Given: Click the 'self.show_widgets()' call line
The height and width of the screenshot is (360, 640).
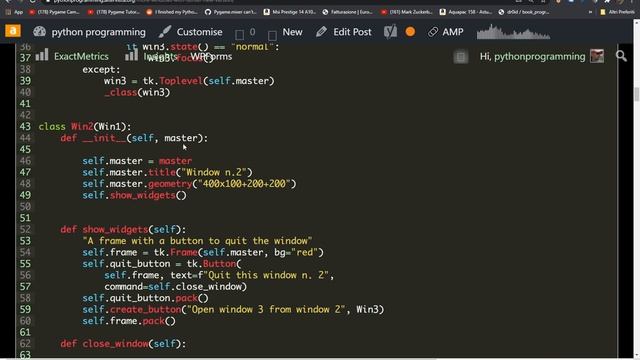Looking at the screenshot, I should (x=134, y=195).
